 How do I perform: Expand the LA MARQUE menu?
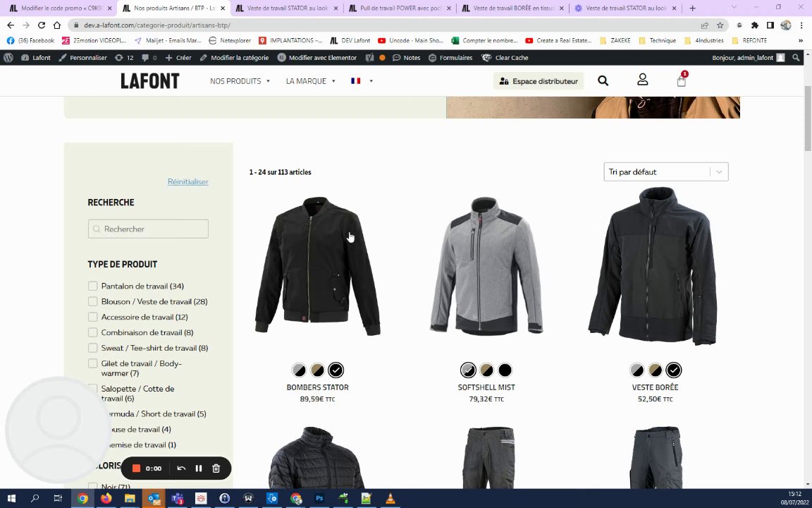[311, 81]
